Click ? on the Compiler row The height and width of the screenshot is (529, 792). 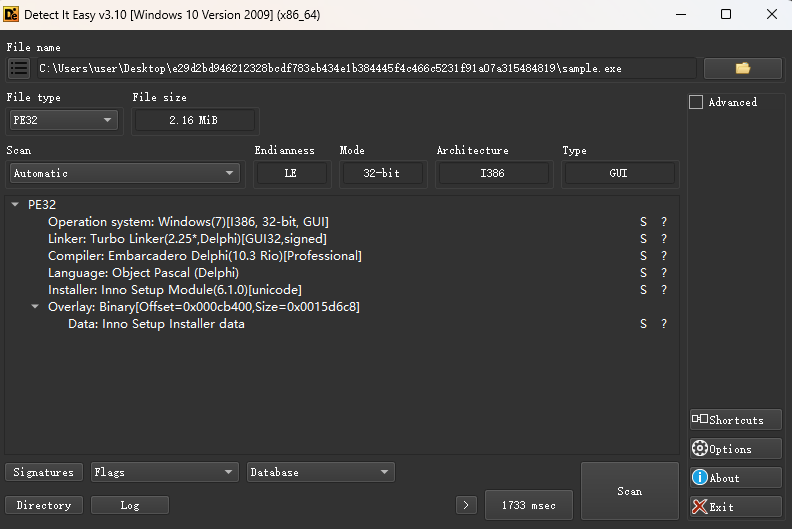[x=664, y=256]
